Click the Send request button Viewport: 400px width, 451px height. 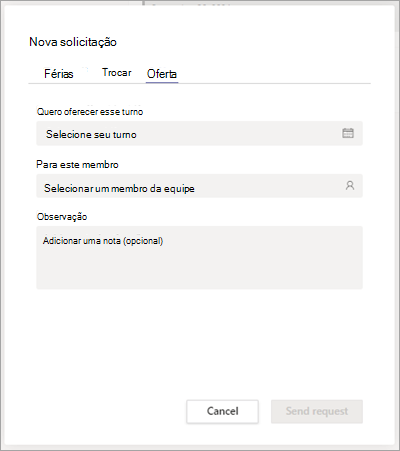317,411
